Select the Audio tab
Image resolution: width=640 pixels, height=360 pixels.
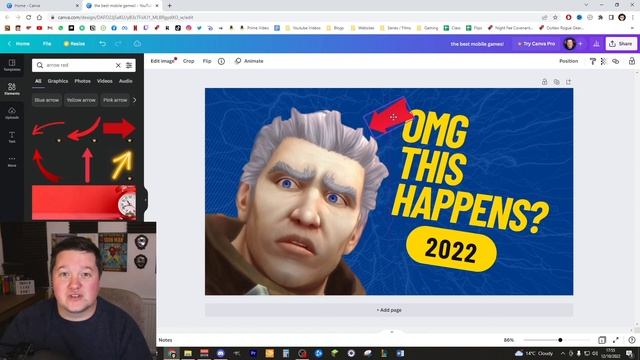click(x=126, y=81)
